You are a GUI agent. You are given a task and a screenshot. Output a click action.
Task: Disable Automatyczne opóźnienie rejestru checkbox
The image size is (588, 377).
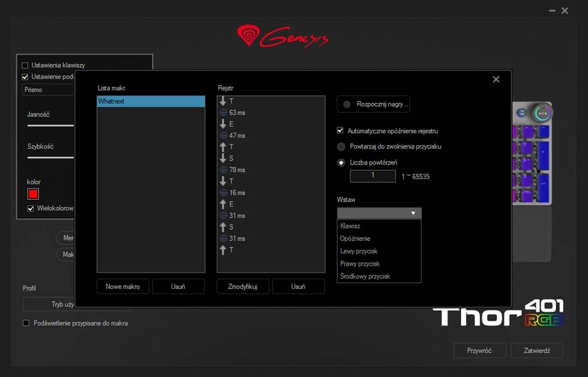(340, 131)
